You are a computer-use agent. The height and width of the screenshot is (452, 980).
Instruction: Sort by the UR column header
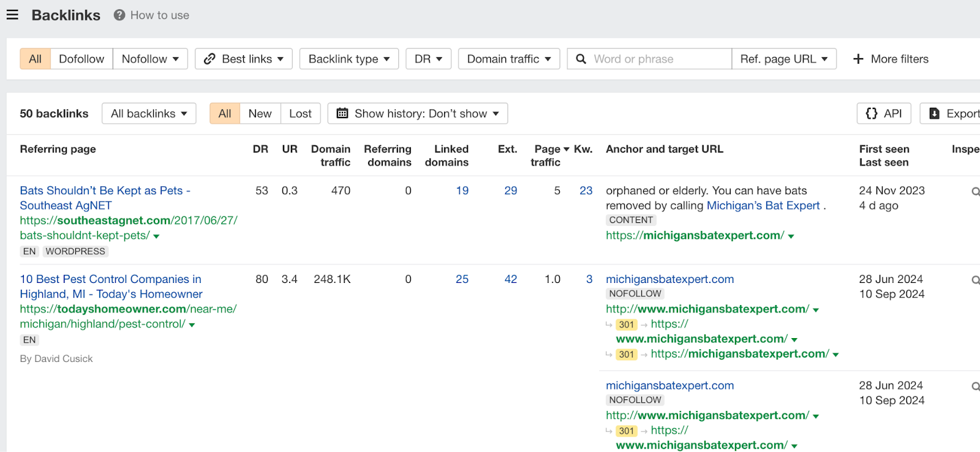[290, 149]
